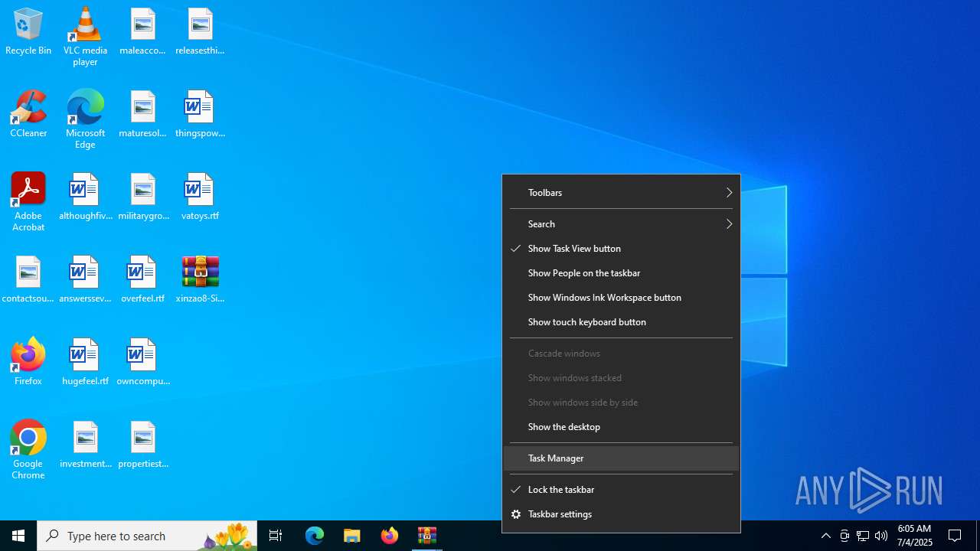
Task: Open the Start menu
Action: point(18,536)
